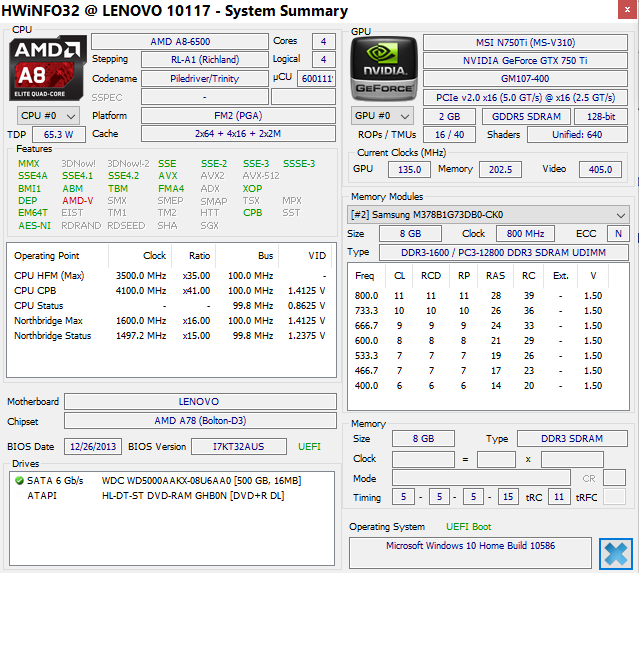
Task: Click the GPU clock value 135.0
Action: click(410, 170)
